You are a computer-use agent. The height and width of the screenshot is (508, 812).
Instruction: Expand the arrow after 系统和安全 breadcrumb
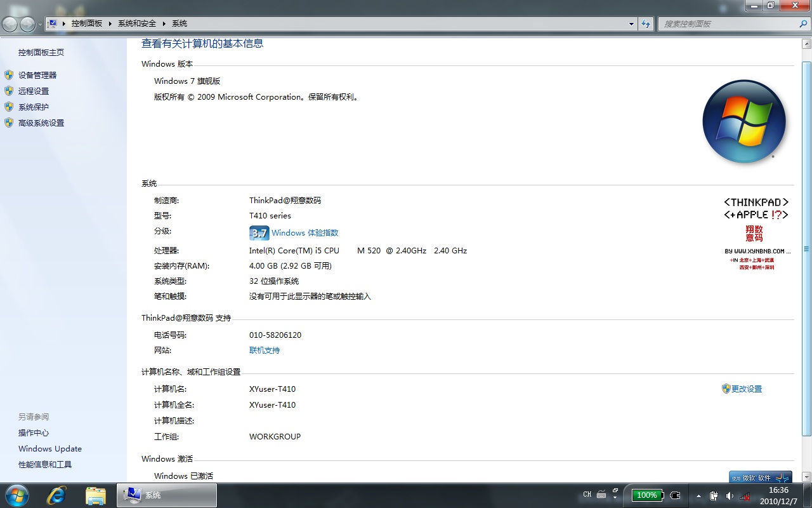point(164,23)
